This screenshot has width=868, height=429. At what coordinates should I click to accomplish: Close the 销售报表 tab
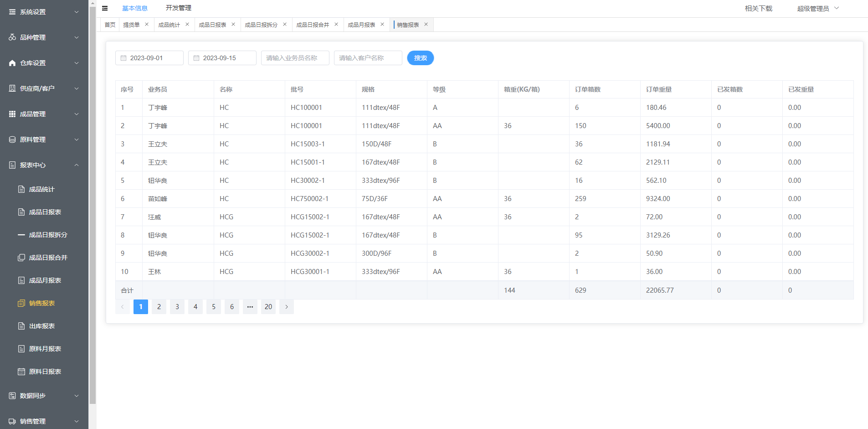pos(426,24)
